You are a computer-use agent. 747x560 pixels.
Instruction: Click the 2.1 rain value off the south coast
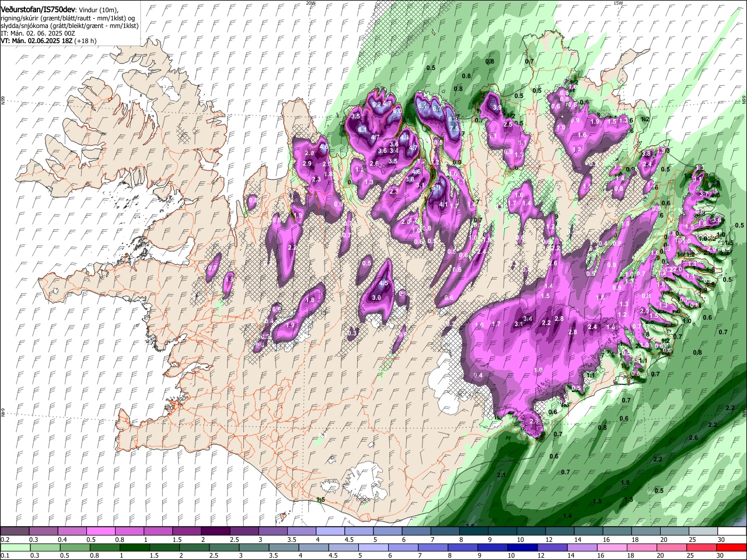(x=501, y=475)
